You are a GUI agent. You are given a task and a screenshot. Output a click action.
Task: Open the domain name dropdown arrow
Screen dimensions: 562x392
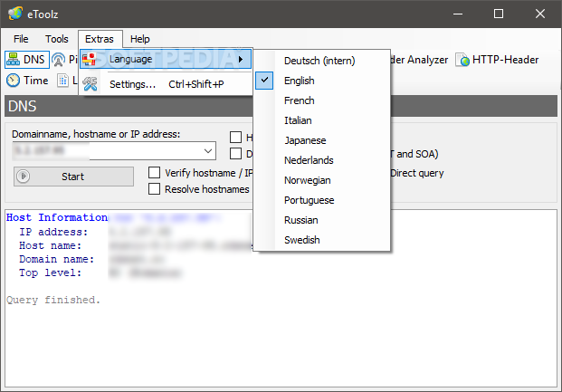pyautogui.click(x=208, y=150)
